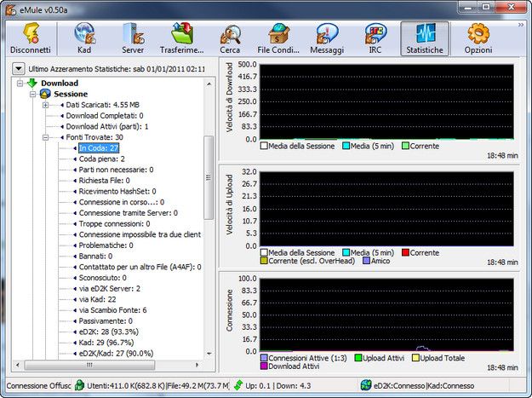532x398 pixels.
Task: Select 'eD2K: 28 (93.3%)' row
Action: [x=109, y=332]
